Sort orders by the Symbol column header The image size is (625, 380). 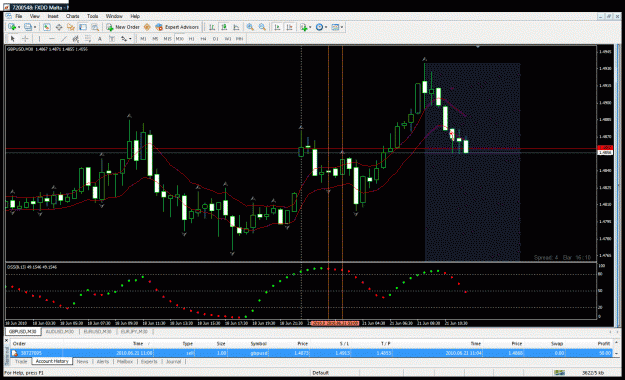[258, 343]
